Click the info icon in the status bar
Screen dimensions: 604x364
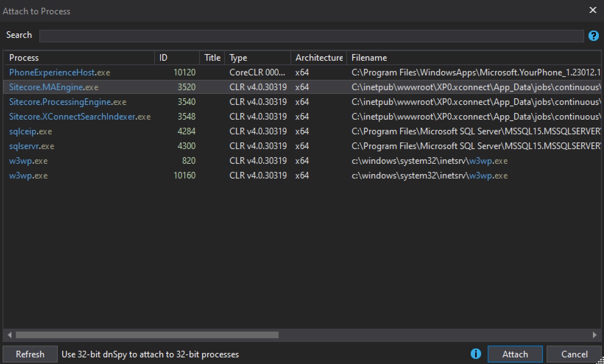click(476, 354)
